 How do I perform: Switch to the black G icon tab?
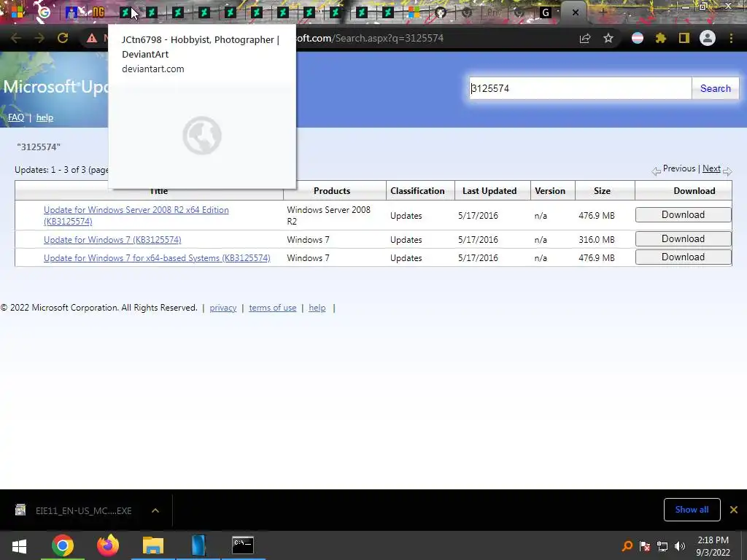[546, 12]
